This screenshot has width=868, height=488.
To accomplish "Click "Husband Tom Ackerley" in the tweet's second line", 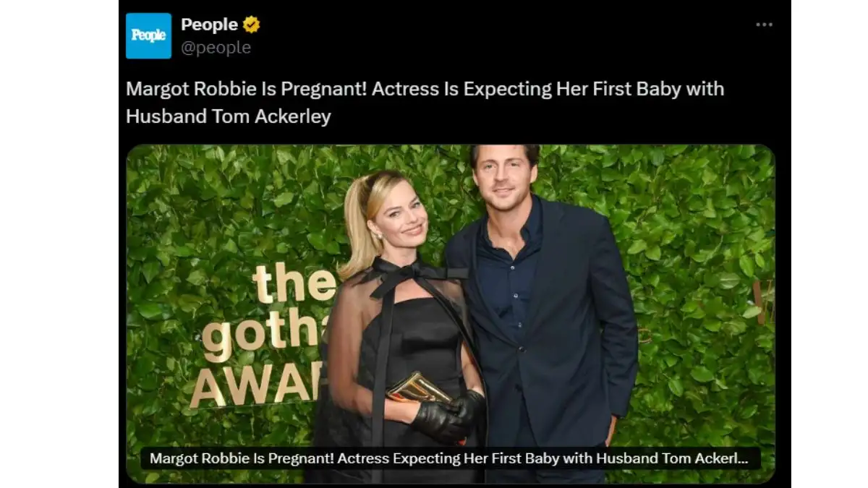I will coord(228,116).
